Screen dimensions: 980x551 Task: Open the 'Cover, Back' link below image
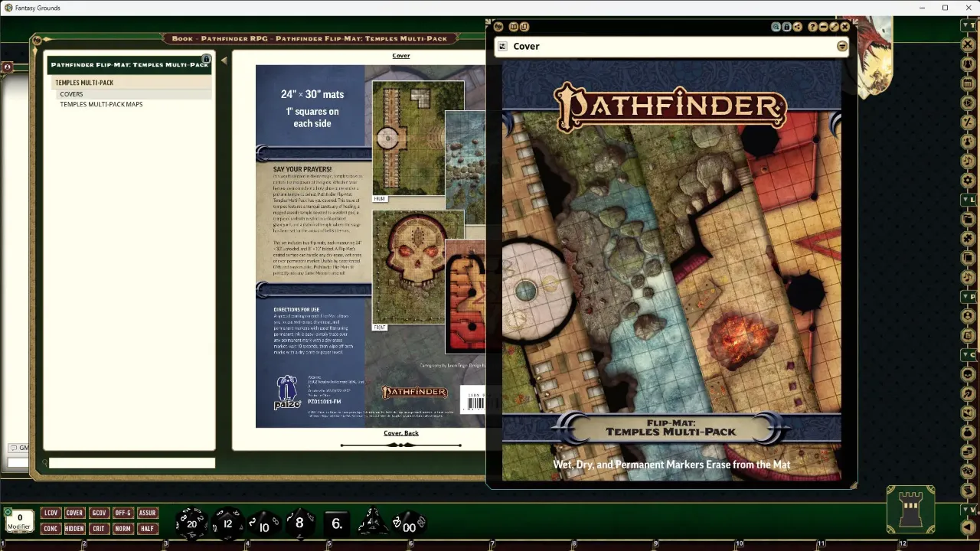401,433
